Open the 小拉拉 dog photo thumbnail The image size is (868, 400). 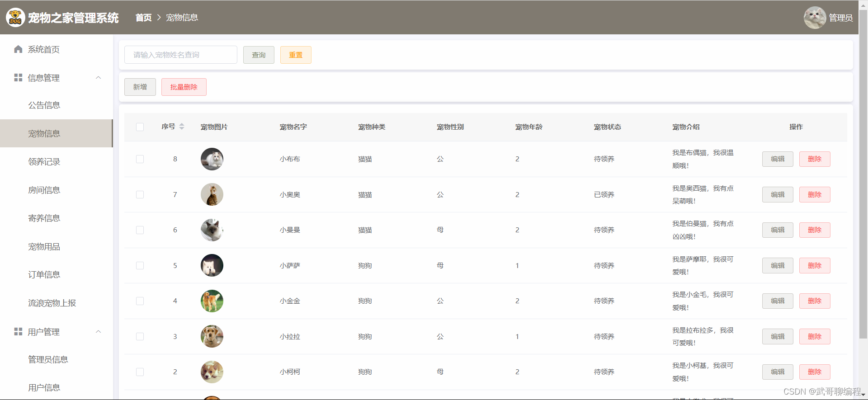pyautogui.click(x=212, y=336)
